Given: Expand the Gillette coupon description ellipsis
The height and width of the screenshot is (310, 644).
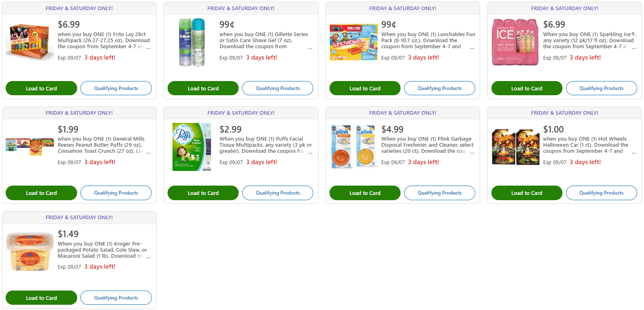Looking at the screenshot, I should (x=310, y=48).
